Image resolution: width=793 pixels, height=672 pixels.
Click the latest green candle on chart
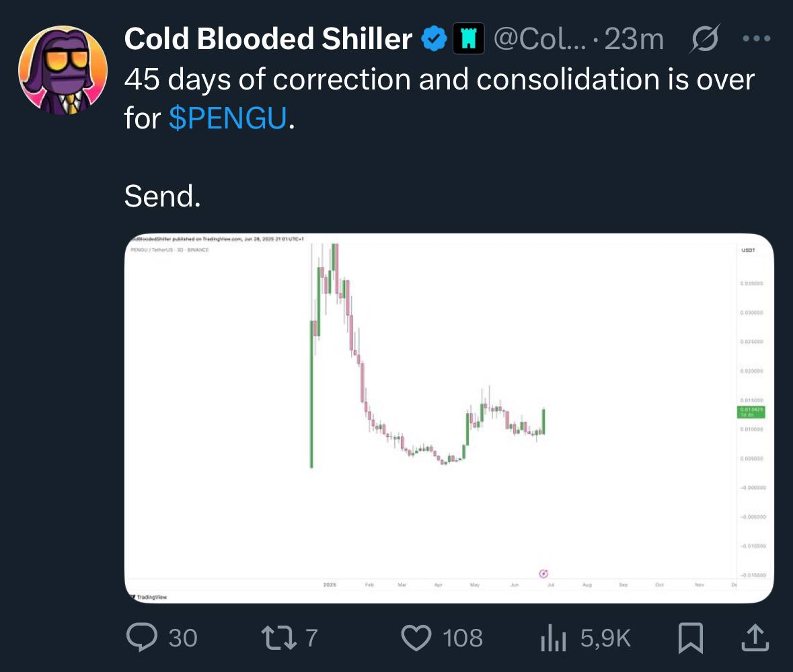[543, 421]
